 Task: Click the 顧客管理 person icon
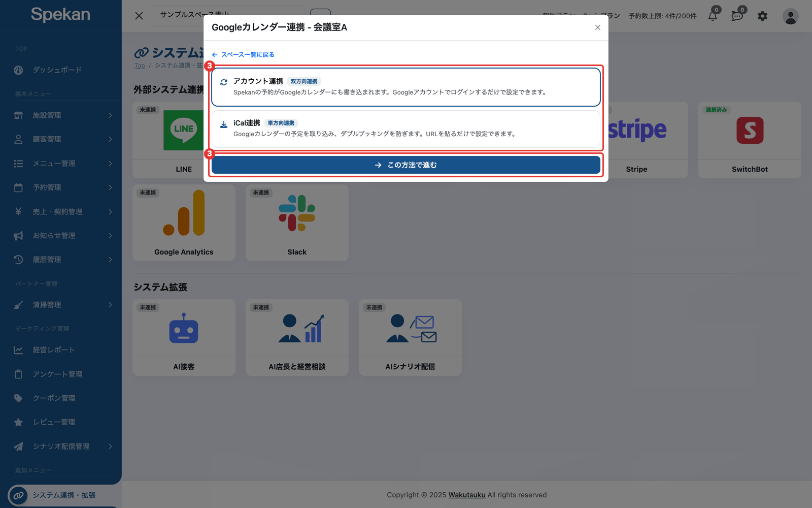point(18,139)
